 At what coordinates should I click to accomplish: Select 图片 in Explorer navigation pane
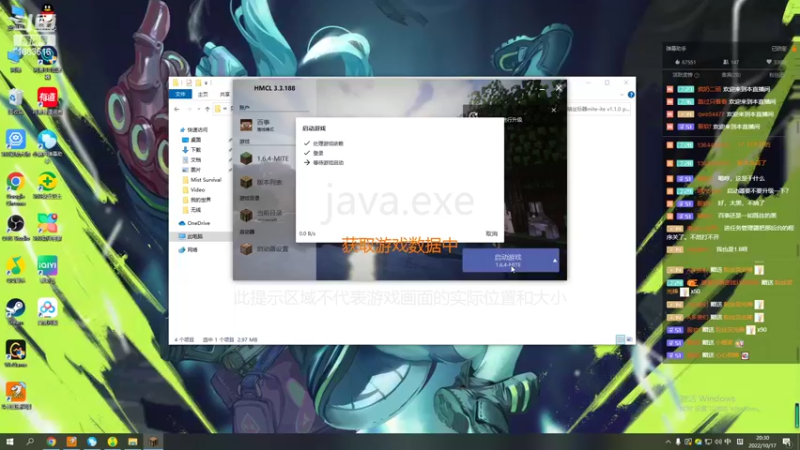(192, 170)
